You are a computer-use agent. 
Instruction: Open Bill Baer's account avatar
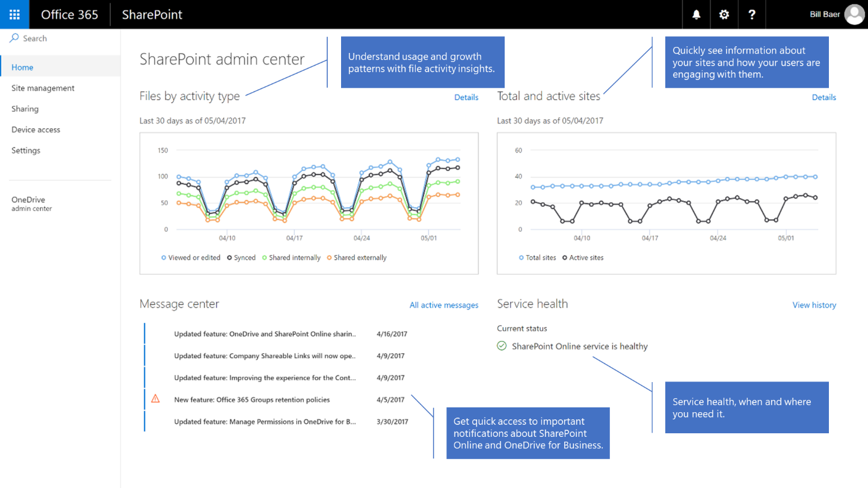[x=854, y=14]
